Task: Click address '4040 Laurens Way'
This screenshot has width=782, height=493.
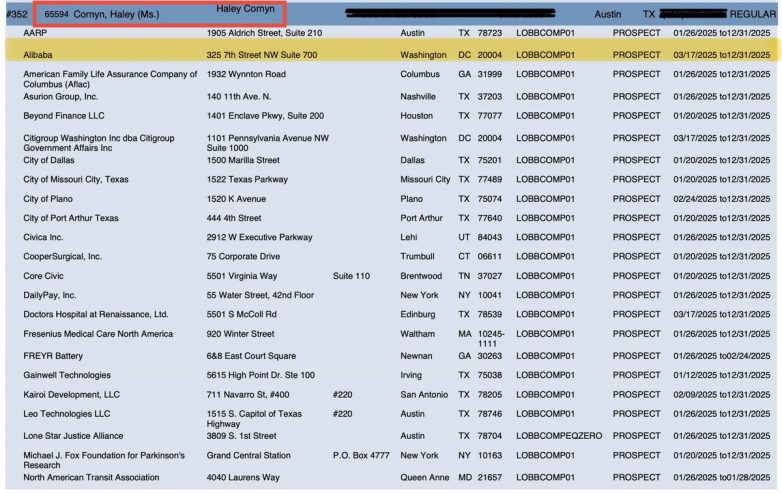Action: click(x=243, y=478)
